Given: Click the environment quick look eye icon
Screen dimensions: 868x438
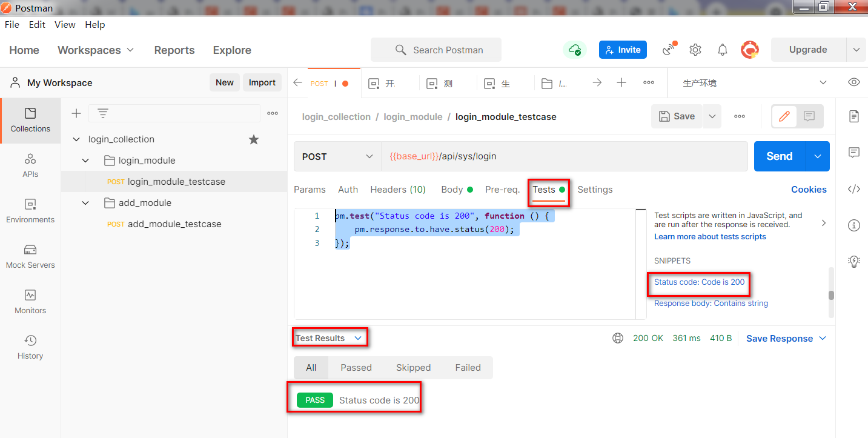Looking at the screenshot, I should pyautogui.click(x=854, y=82).
